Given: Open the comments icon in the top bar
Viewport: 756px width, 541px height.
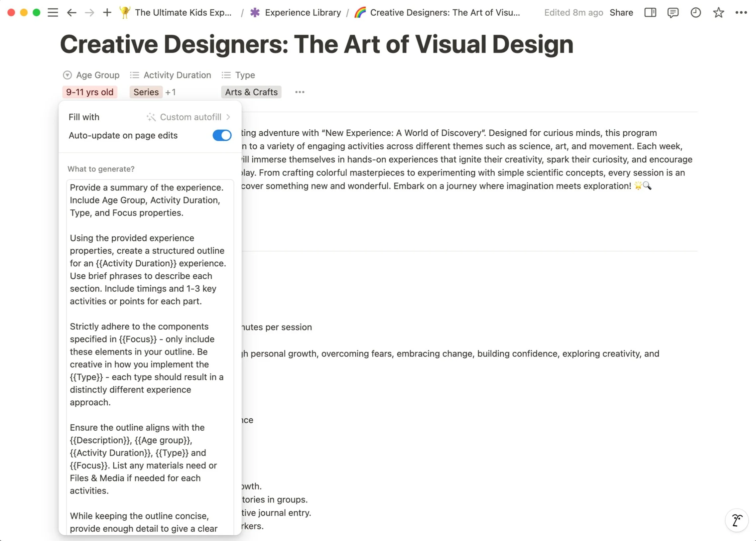Looking at the screenshot, I should (x=673, y=13).
